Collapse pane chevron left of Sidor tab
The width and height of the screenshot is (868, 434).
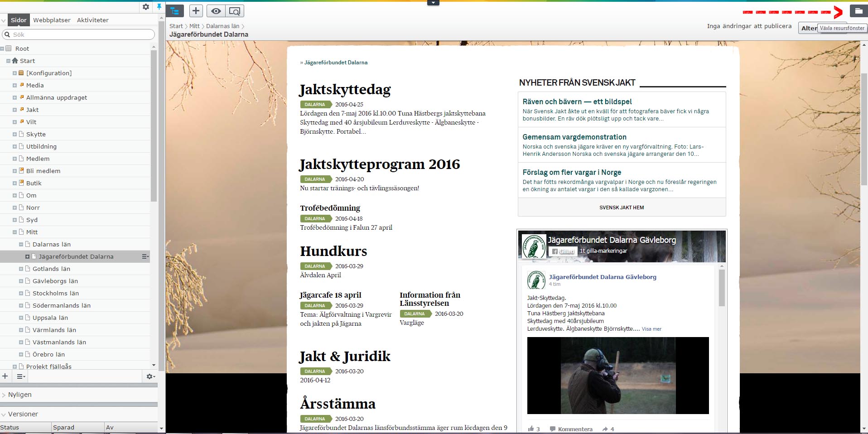pos(4,20)
